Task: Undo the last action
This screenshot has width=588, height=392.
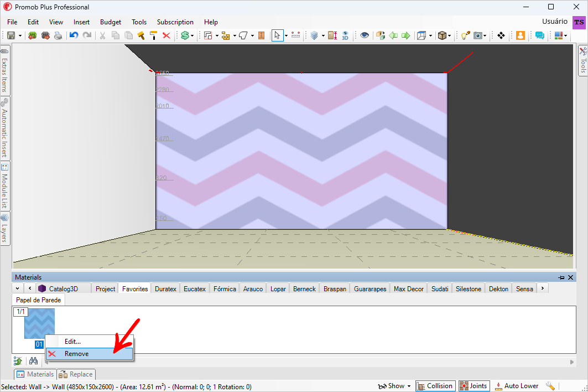Action: (x=74, y=35)
